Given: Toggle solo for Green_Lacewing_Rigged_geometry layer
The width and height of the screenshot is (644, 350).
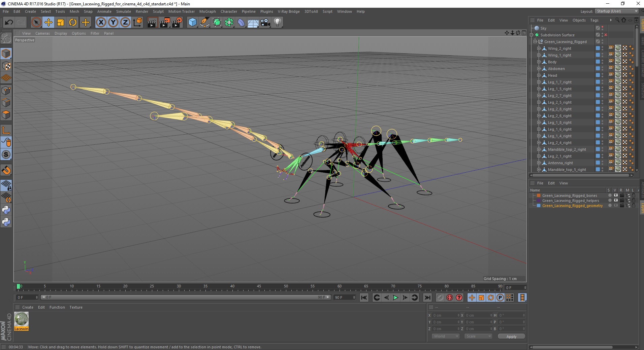Looking at the screenshot, I should (x=610, y=206).
